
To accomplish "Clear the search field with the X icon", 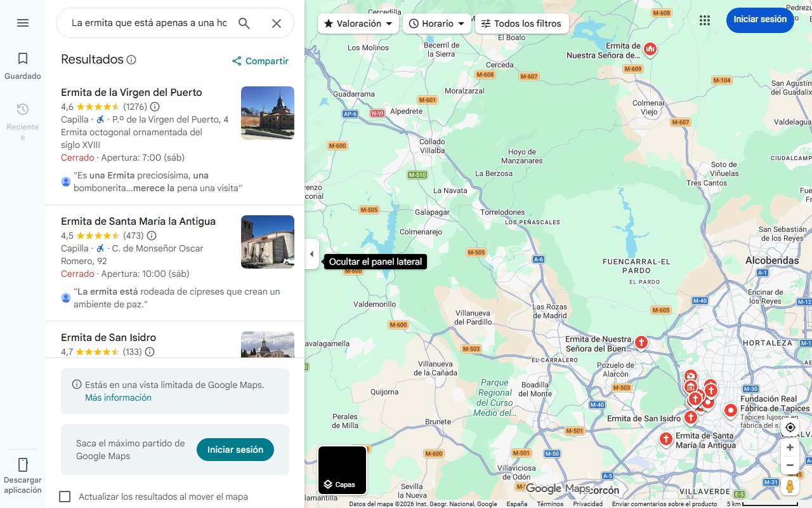I will coord(277,22).
